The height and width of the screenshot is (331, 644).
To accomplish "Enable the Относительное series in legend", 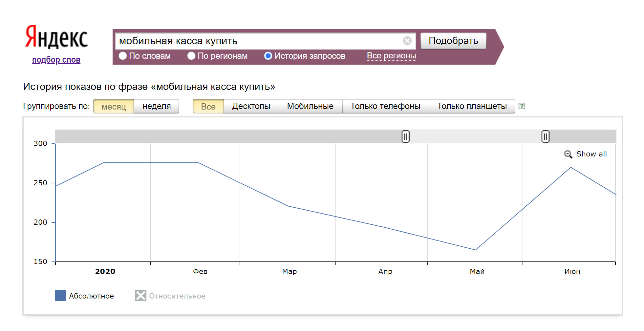I will click(x=141, y=296).
